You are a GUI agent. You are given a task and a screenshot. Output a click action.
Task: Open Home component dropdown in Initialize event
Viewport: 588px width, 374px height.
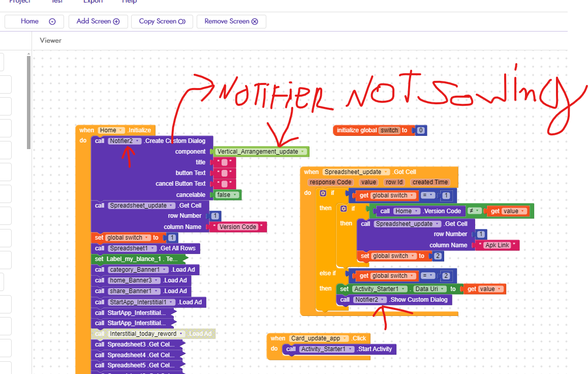(111, 130)
